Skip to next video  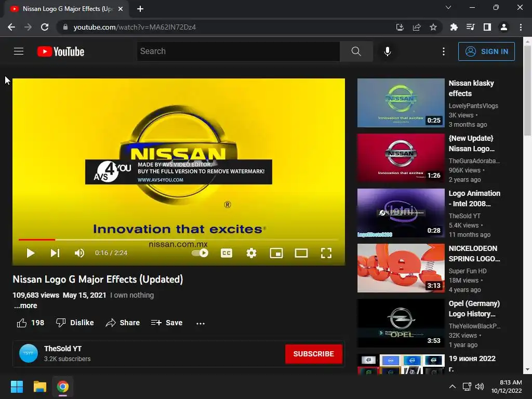(x=55, y=253)
